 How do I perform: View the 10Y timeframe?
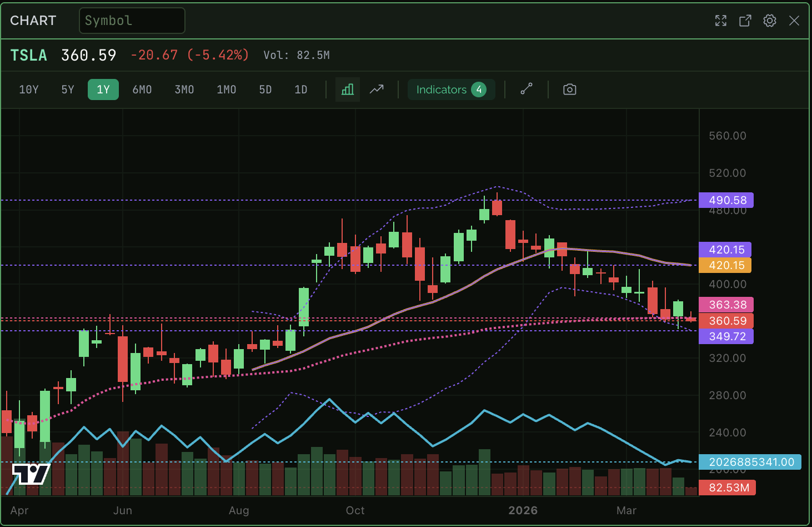pos(28,90)
